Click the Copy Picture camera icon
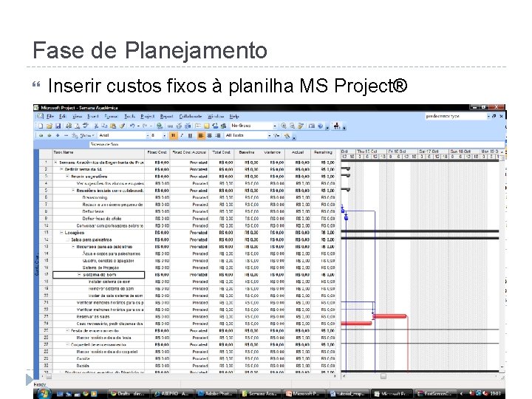The image size is (532, 399). (312, 126)
